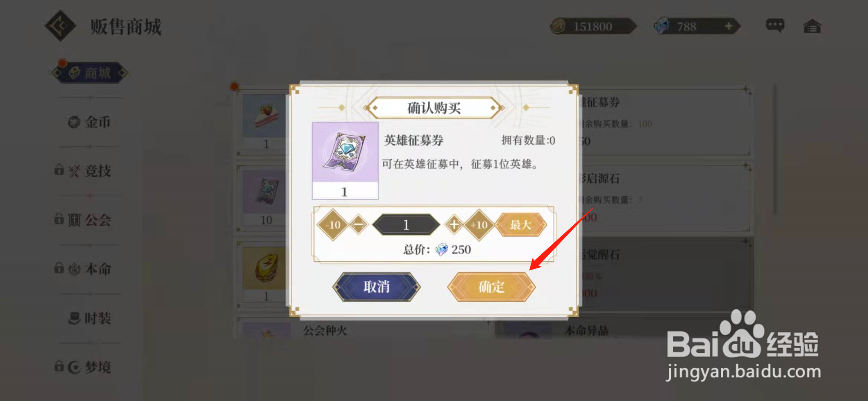This screenshot has width=868, height=401.
Task: Add gems with the plus icon
Action: point(729,26)
